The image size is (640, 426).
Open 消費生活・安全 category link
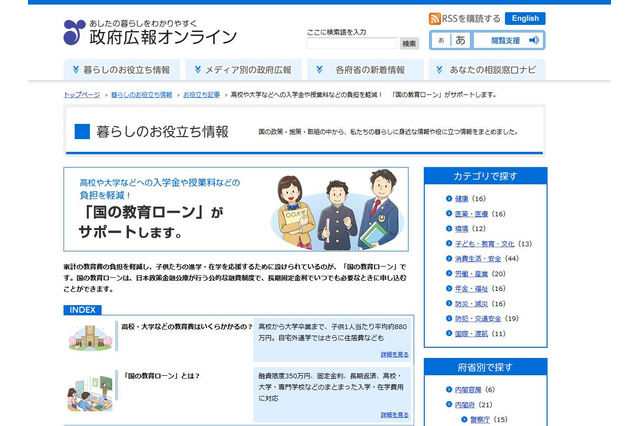coord(478,259)
